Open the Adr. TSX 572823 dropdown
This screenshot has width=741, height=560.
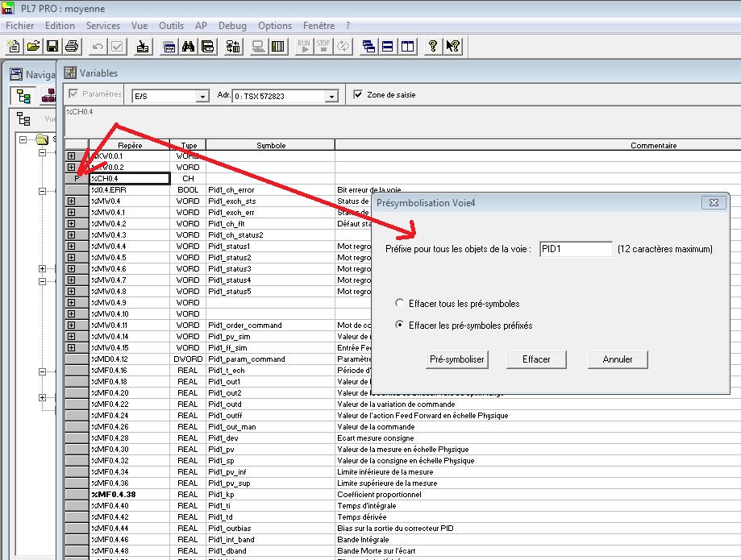point(331,97)
